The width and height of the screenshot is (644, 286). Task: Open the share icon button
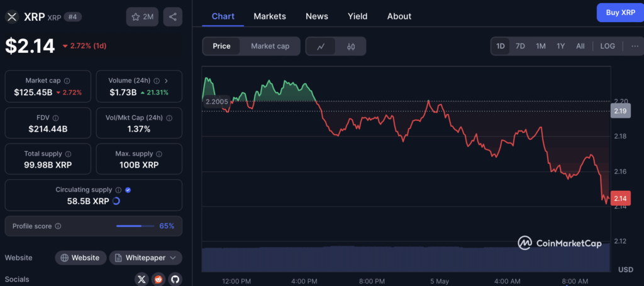click(172, 17)
